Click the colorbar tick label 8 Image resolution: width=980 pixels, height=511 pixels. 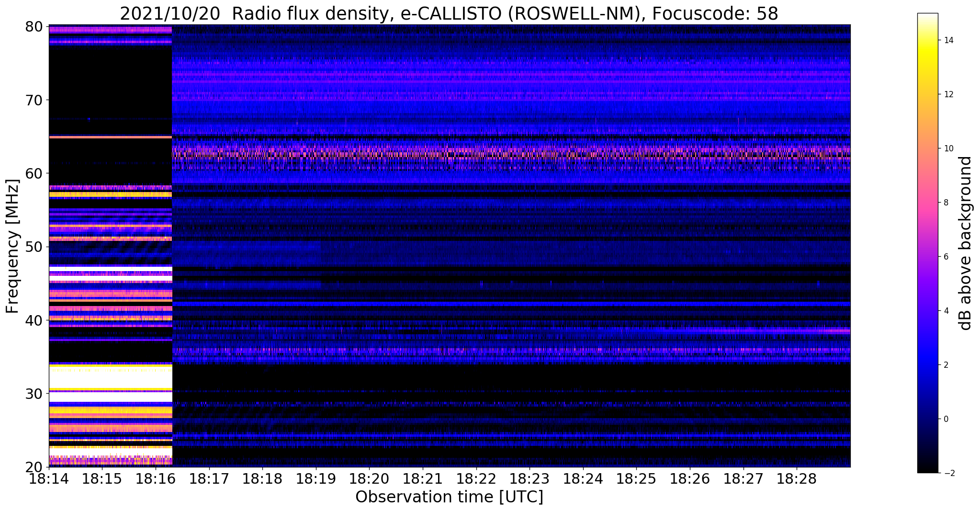coord(946,203)
